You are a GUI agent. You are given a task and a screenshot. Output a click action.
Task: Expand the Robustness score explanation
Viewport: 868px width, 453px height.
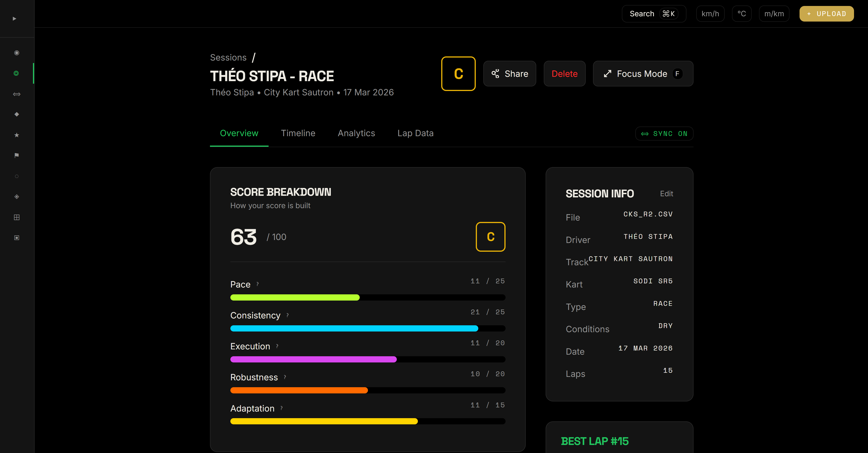(x=285, y=377)
